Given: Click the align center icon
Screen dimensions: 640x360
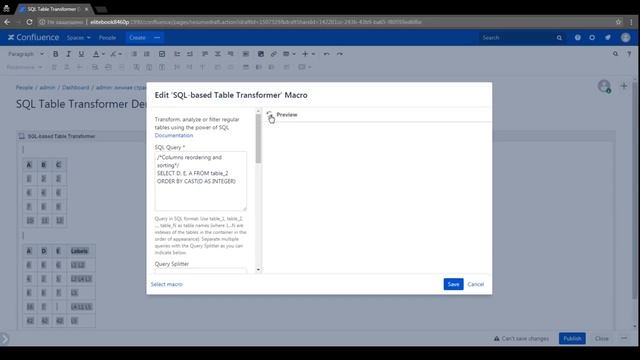Looking at the screenshot, I should (218, 54).
